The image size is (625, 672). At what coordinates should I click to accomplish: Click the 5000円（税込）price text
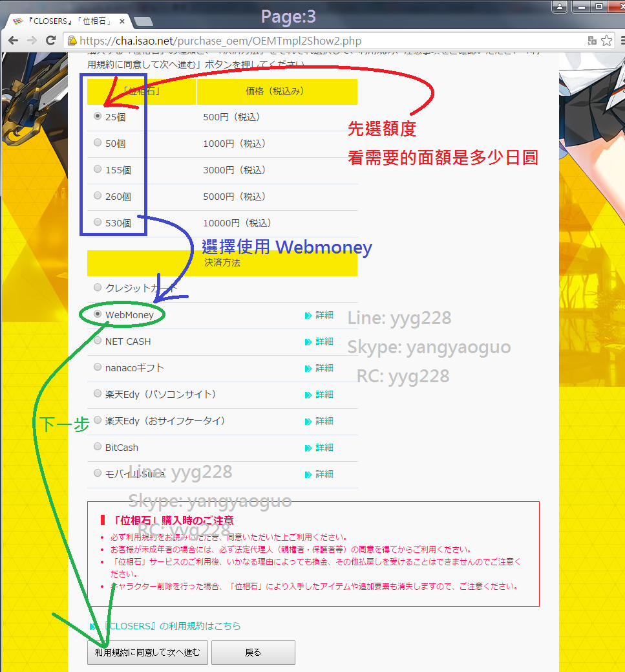(235, 197)
